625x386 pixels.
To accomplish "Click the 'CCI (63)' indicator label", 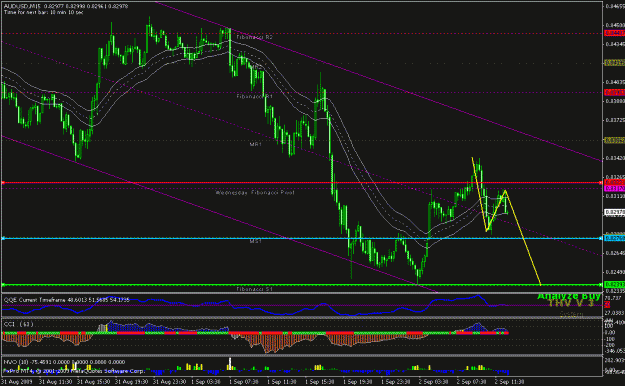I will point(18,324).
